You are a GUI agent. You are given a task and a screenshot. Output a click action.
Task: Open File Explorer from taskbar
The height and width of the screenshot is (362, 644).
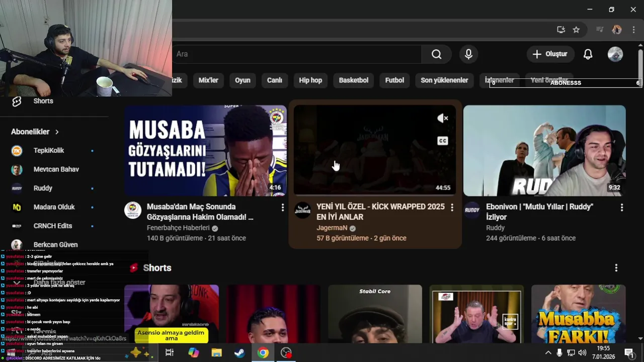pyautogui.click(x=216, y=353)
